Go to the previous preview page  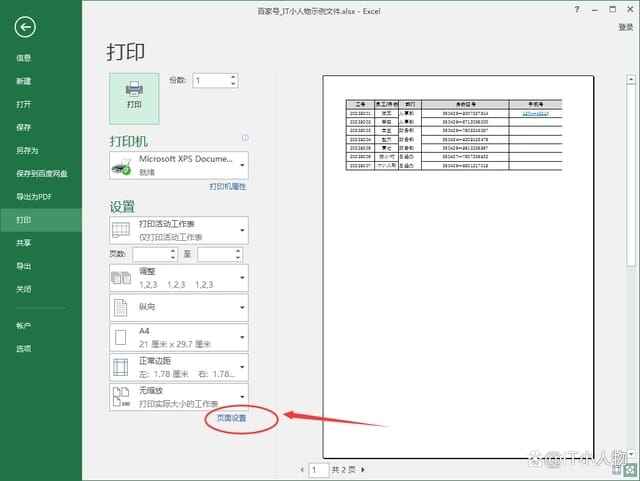302,470
